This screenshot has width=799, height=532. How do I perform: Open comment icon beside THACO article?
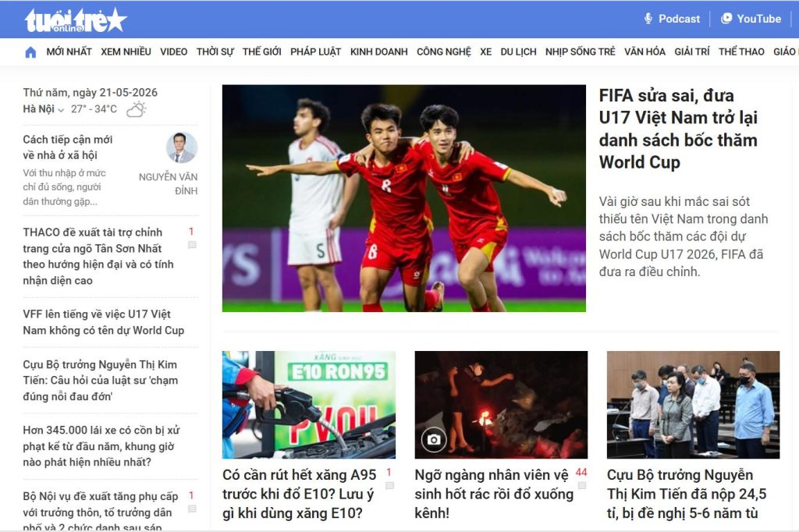[x=192, y=245]
